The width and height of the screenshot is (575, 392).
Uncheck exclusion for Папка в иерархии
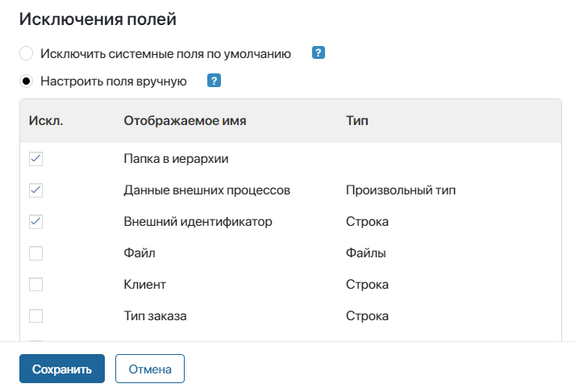(x=36, y=159)
